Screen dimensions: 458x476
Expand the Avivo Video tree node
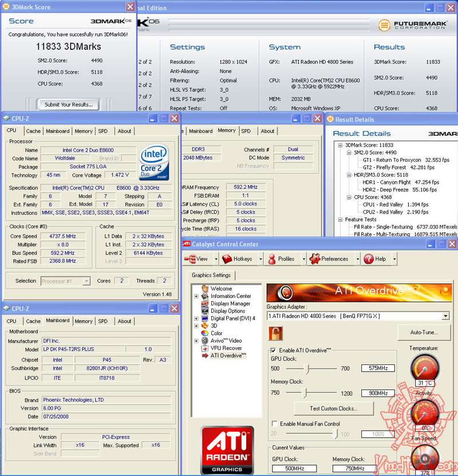click(196, 341)
